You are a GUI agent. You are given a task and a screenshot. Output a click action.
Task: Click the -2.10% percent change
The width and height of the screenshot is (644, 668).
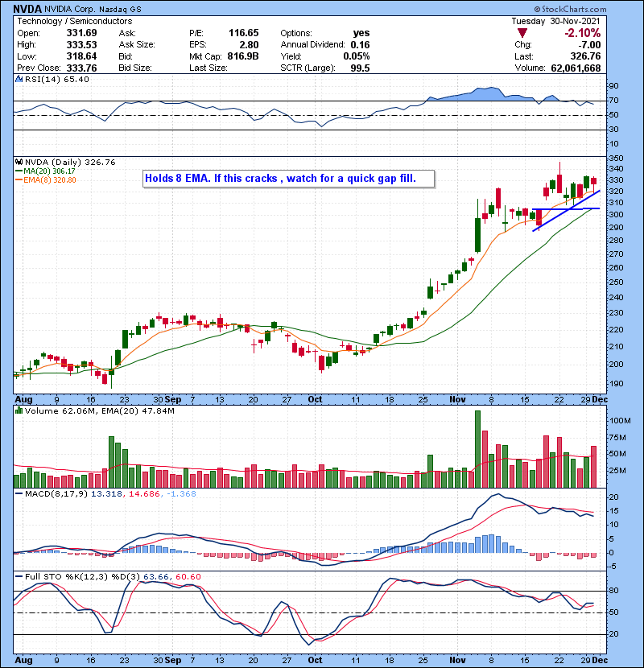point(583,33)
